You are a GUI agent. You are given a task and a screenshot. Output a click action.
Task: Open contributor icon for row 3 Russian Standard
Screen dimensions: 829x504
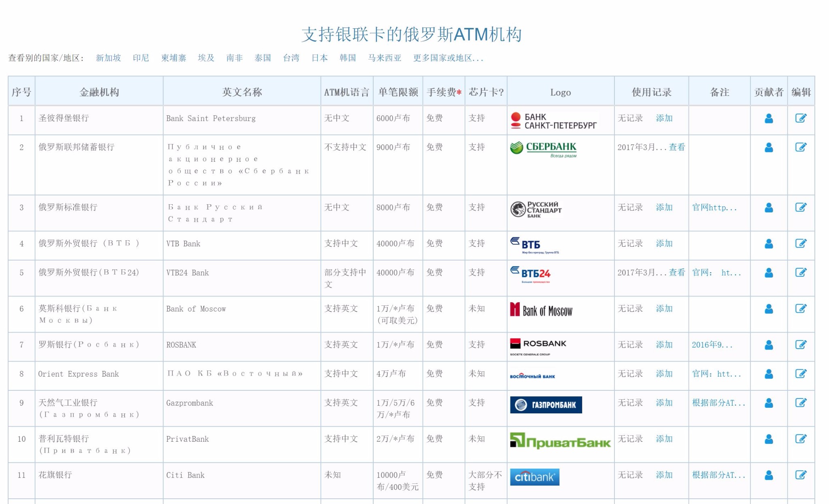click(769, 208)
